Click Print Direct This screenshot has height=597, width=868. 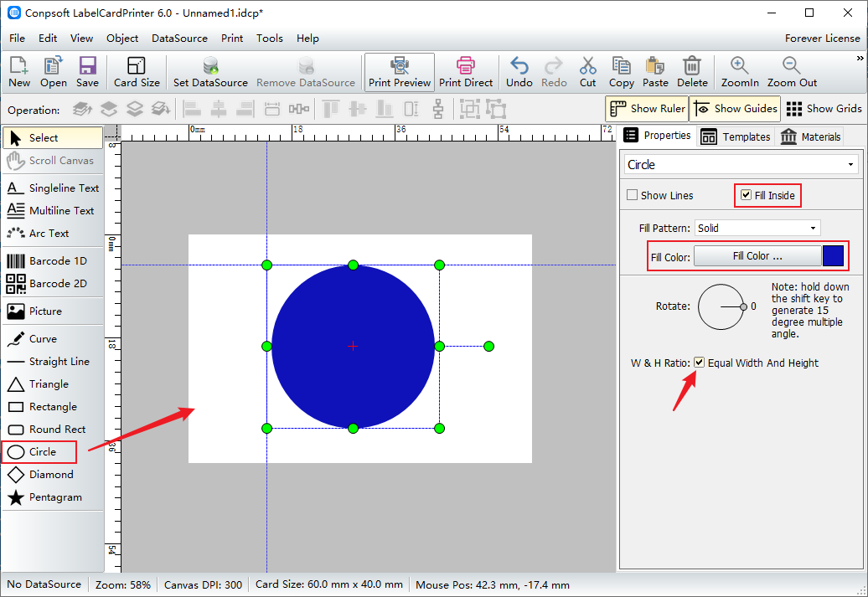[466, 72]
